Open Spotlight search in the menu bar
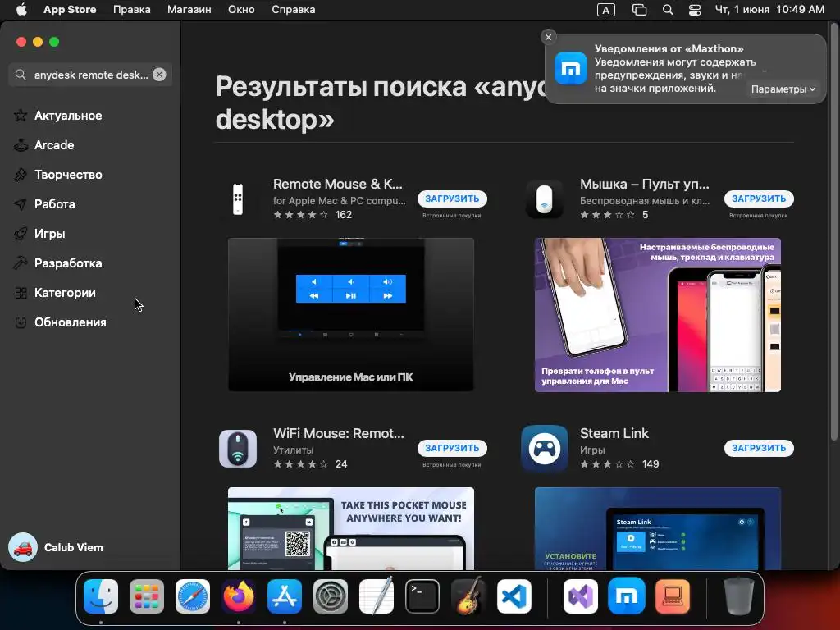Screen dimensions: 840x630 (668, 10)
